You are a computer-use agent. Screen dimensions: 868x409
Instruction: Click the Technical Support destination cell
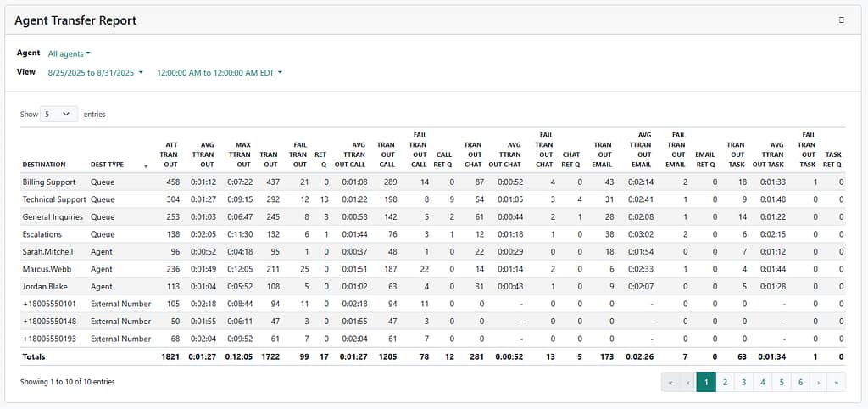tap(54, 199)
